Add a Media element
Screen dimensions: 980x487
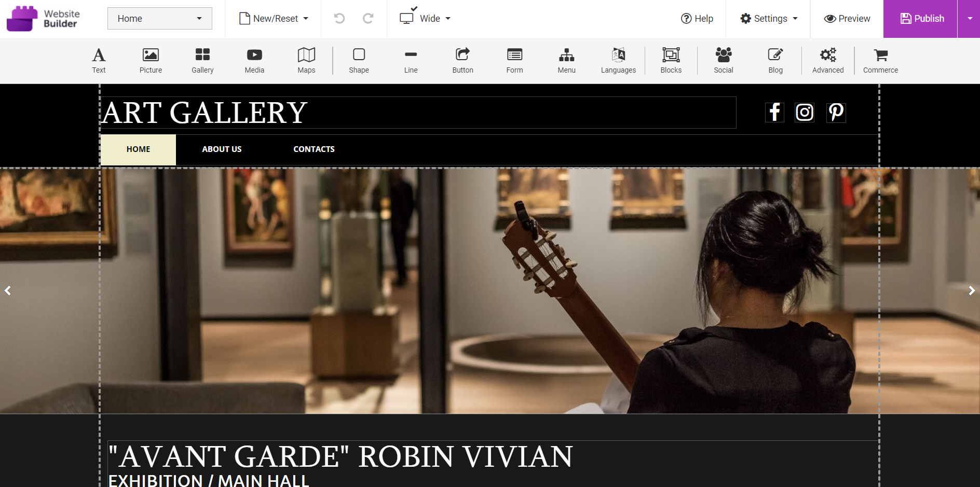254,61
